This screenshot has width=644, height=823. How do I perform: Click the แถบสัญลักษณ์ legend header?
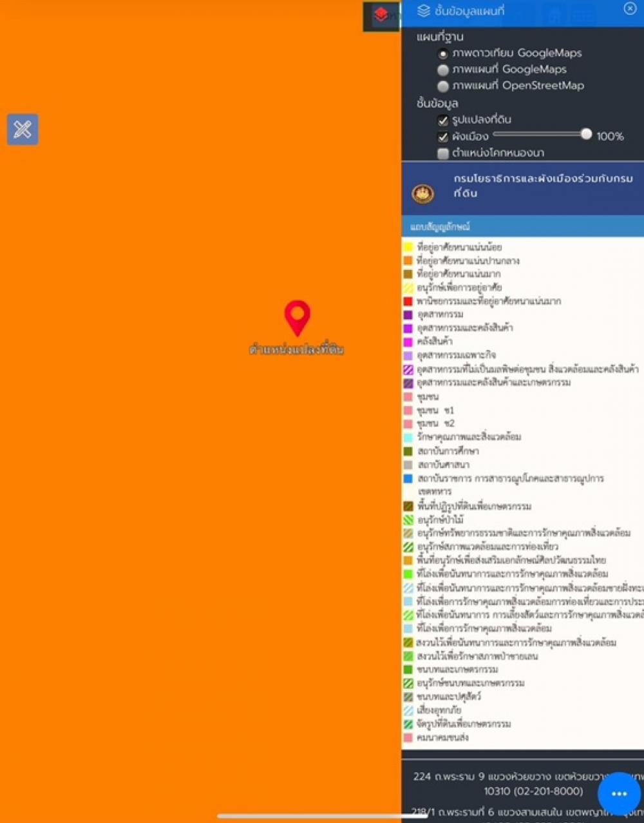coord(440,227)
